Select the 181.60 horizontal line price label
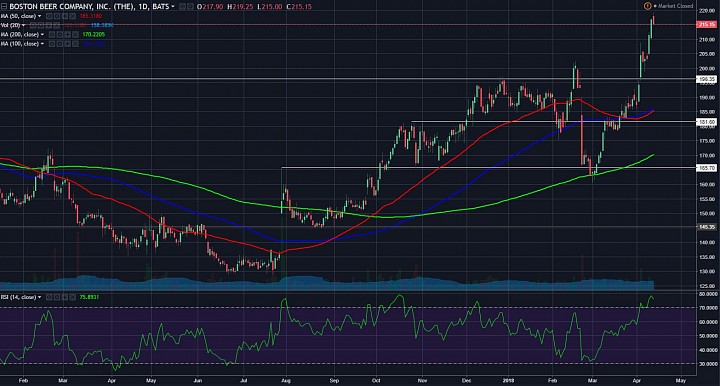 click(706, 122)
